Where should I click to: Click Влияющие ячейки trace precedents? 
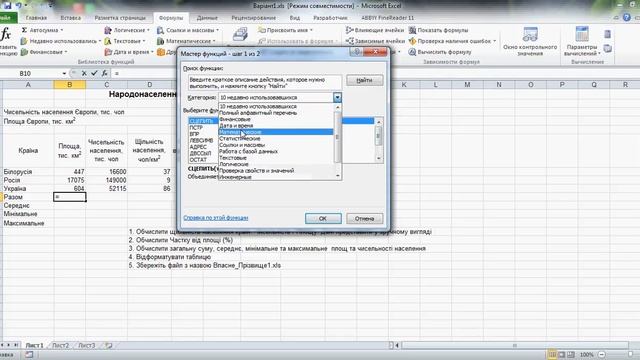pyautogui.click(x=375, y=30)
